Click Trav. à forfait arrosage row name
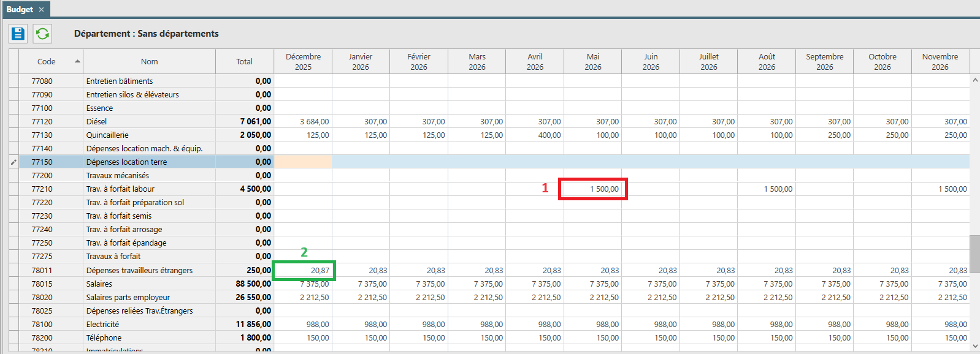Screen dimensions: 980x354 pyautogui.click(x=124, y=229)
